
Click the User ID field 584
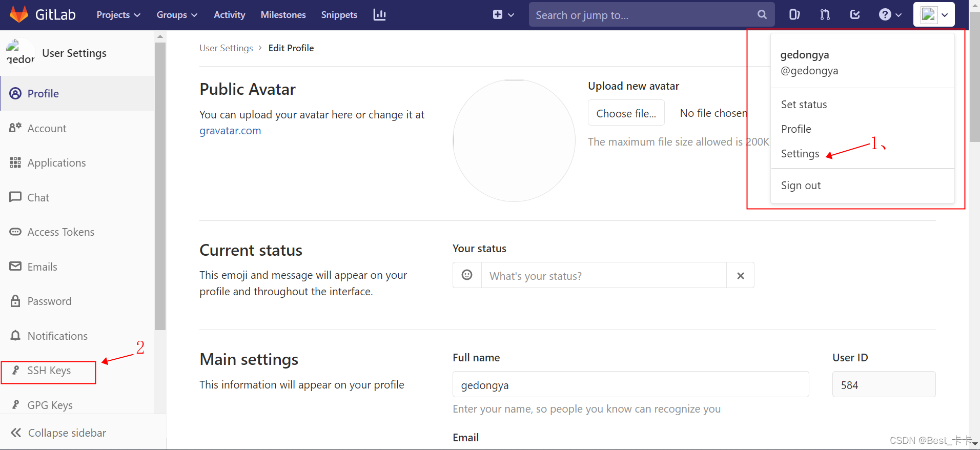pos(884,384)
